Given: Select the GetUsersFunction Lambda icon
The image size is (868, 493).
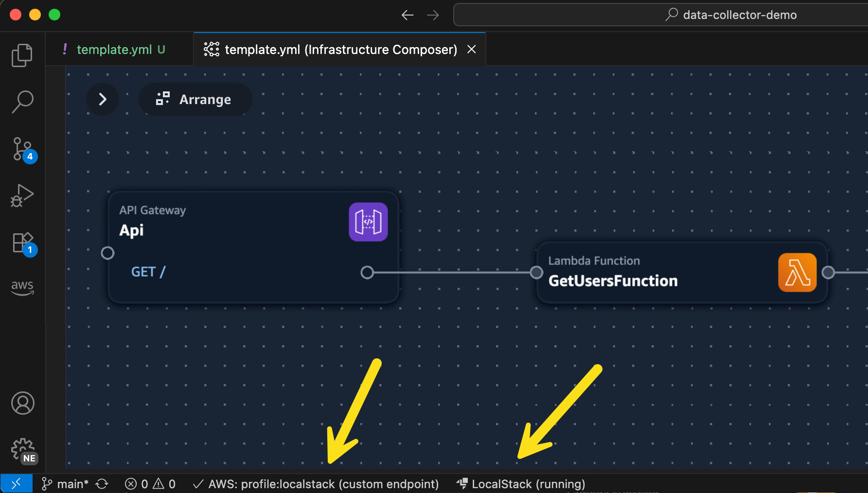Looking at the screenshot, I should [x=797, y=272].
